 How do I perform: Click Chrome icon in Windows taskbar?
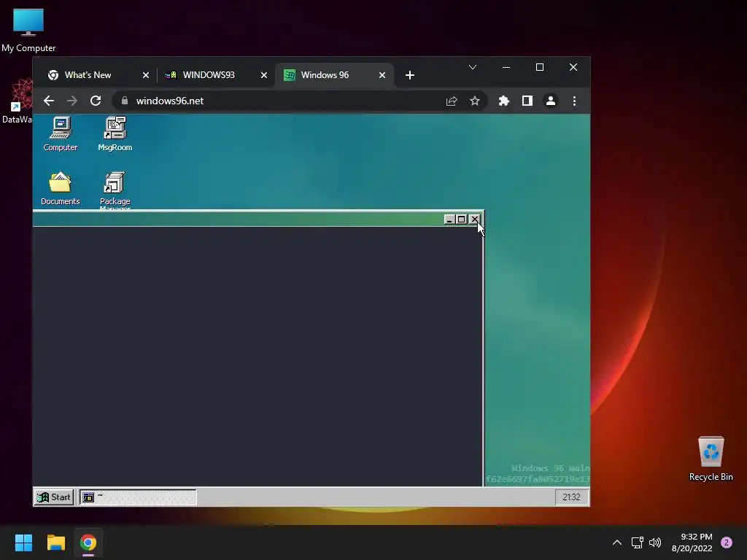(x=88, y=542)
